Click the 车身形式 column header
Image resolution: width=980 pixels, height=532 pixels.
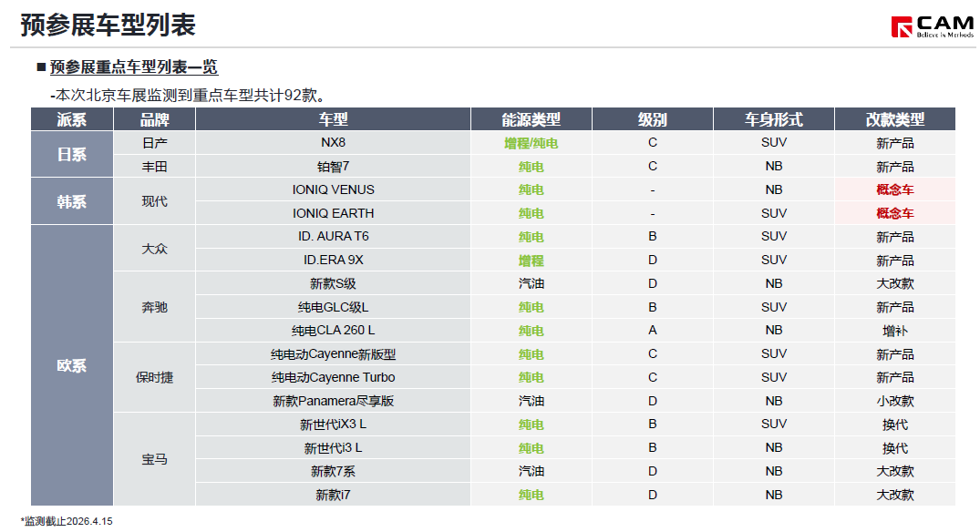(774, 119)
